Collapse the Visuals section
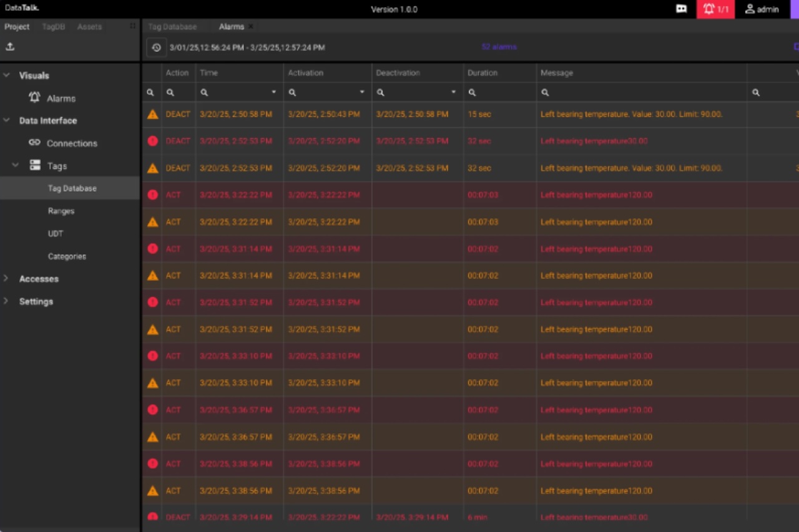The image size is (799, 532). click(x=6, y=75)
